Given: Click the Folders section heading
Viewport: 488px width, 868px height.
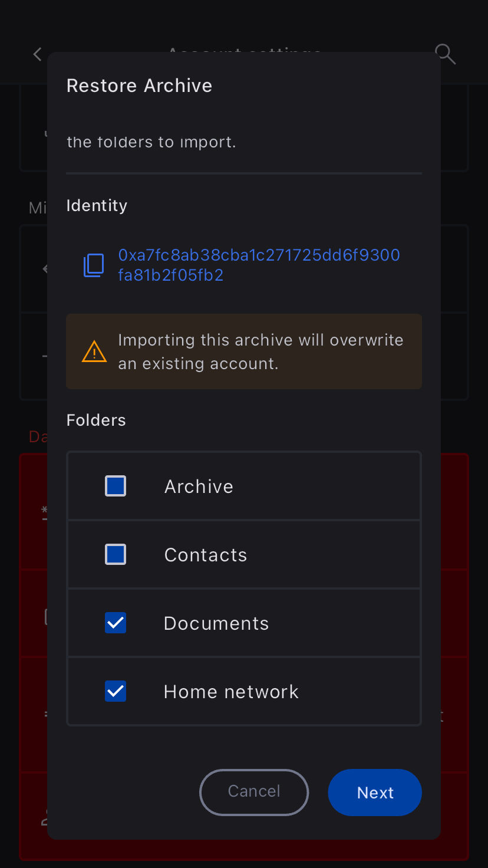Looking at the screenshot, I should (96, 420).
